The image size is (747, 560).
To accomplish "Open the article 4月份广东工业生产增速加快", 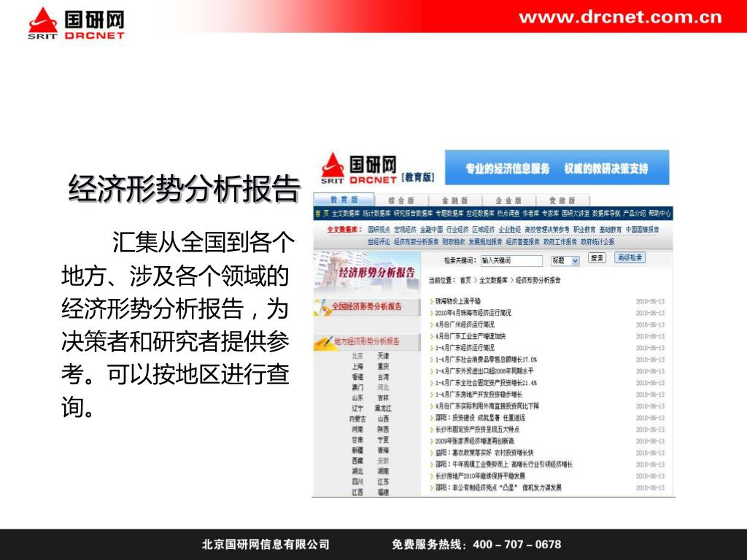I will coord(471,336).
